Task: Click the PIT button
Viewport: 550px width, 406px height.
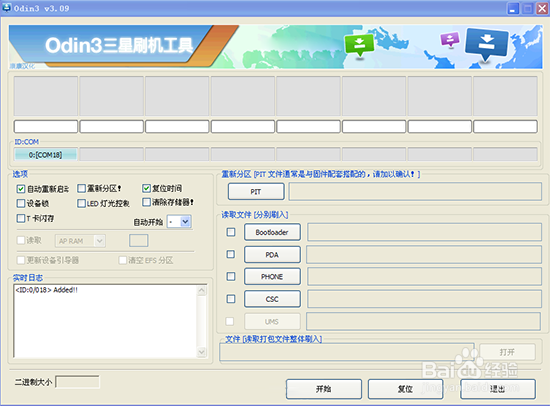Action: (x=256, y=192)
